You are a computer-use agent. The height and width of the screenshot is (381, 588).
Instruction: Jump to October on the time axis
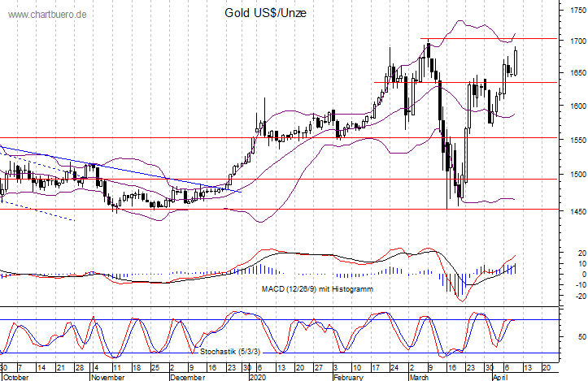point(17,377)
